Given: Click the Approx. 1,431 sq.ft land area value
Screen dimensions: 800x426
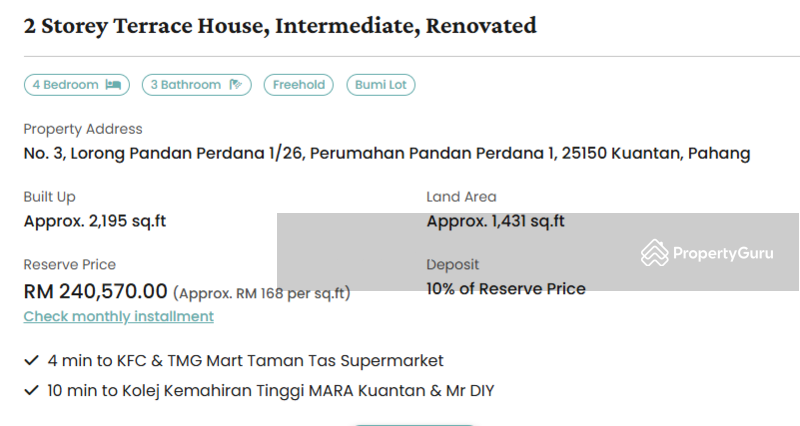Looking at the screenshot, I should point(495,221).
